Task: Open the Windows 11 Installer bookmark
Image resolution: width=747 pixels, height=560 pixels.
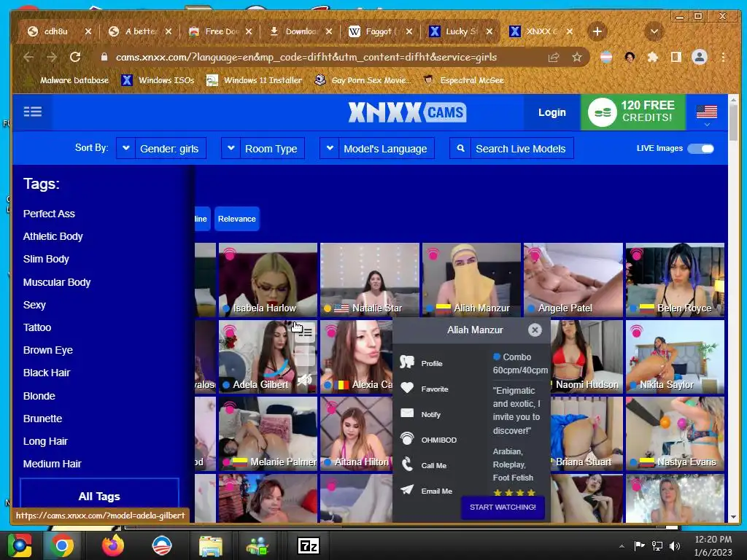Action: click(255, 80)
